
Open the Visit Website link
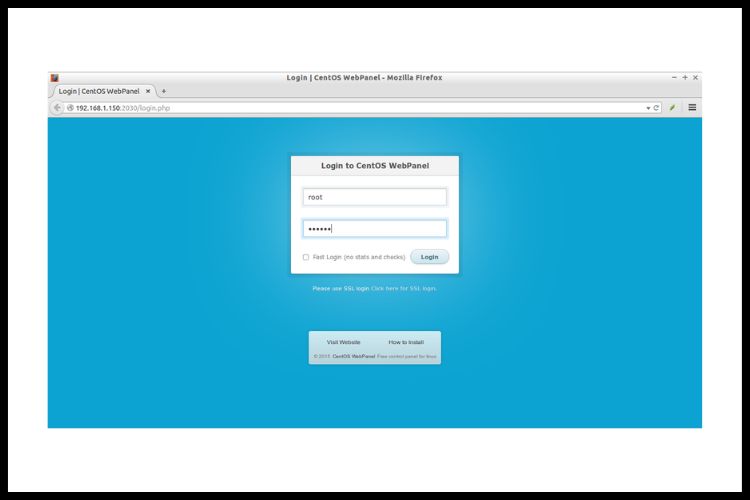point(343,342)
